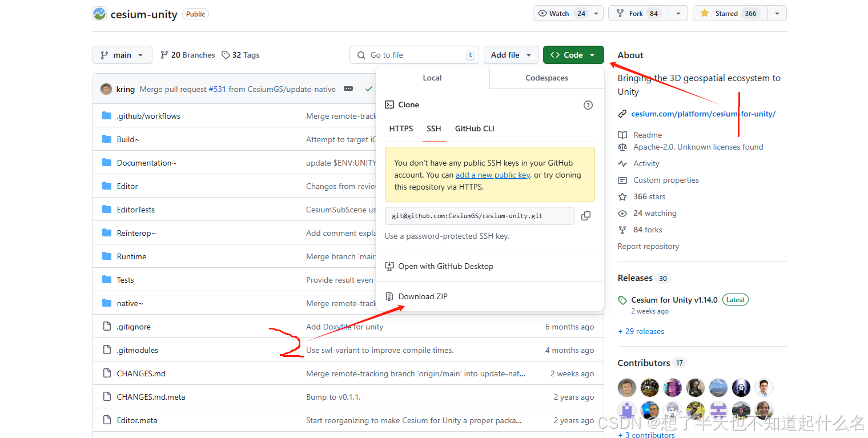
Task: Select the GitHub CLI clone tab
Action: [475, 128]
